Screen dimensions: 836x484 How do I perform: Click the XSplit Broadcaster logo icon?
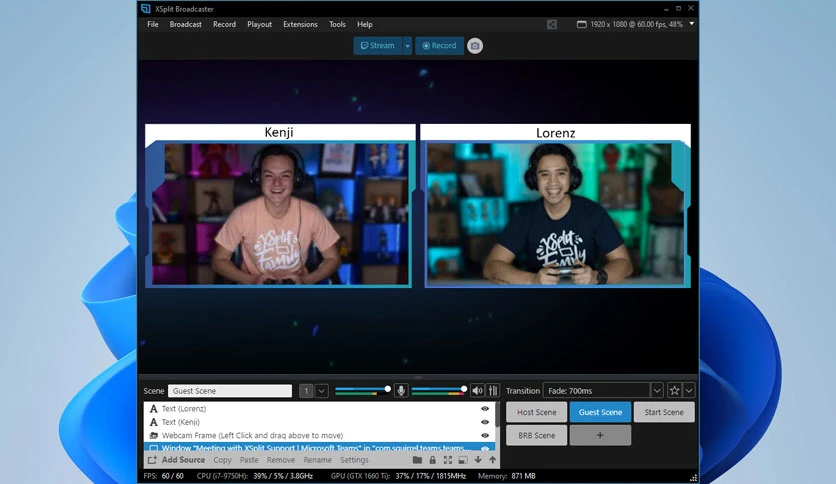(146, 9)
